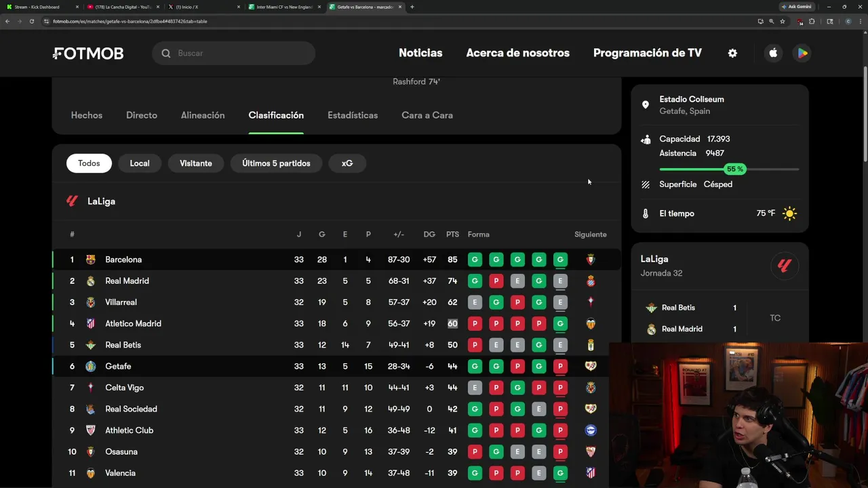Click the LaLiga logo in table header

73,201
